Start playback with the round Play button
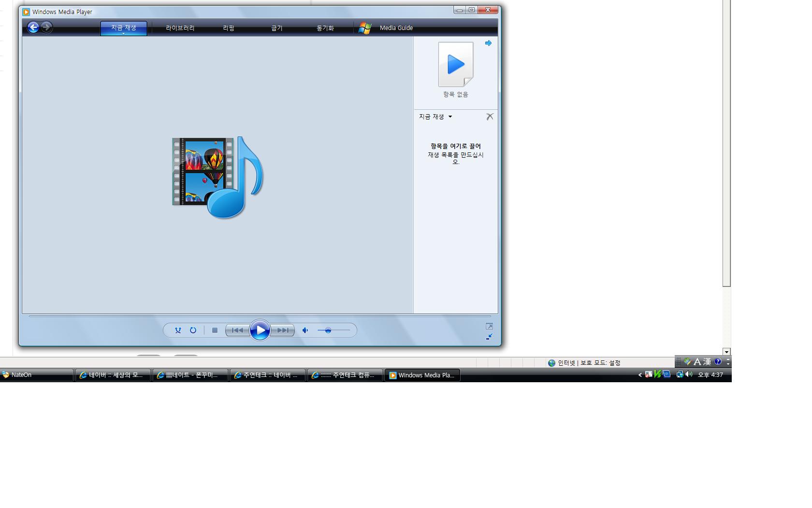The width and height of the screenshot is (812, 508). click(x=260, y=330)
